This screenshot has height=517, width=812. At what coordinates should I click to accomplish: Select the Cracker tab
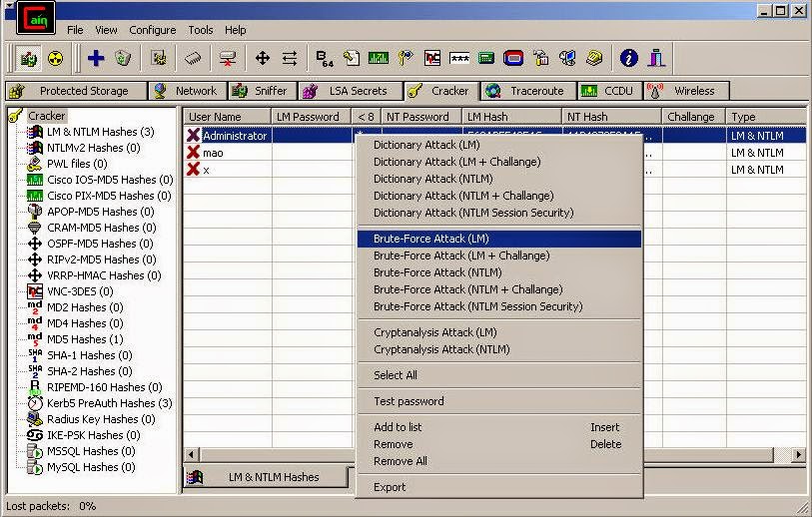tap(441, 91)
